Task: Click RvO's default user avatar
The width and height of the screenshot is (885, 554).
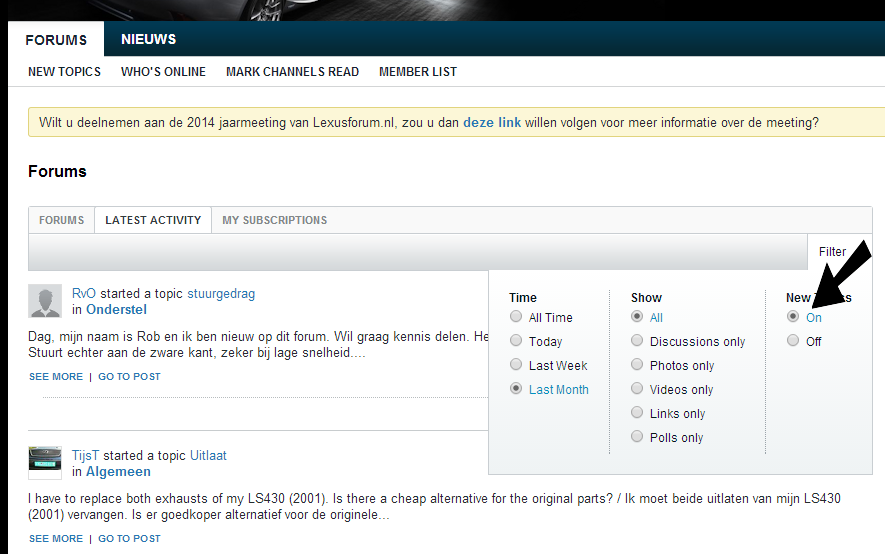Action: tap(45, 301)
